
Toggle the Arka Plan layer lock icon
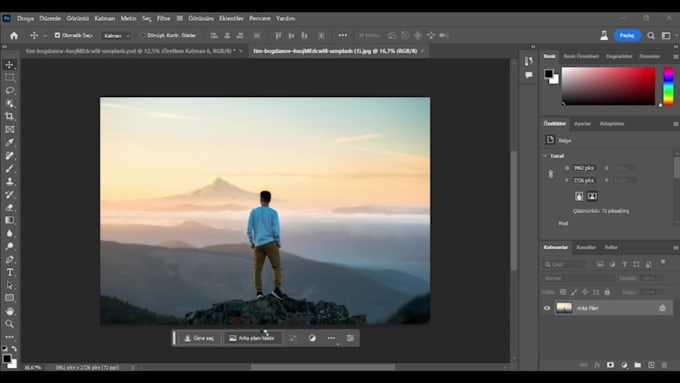pyautogui.click(x=662, y=308)
